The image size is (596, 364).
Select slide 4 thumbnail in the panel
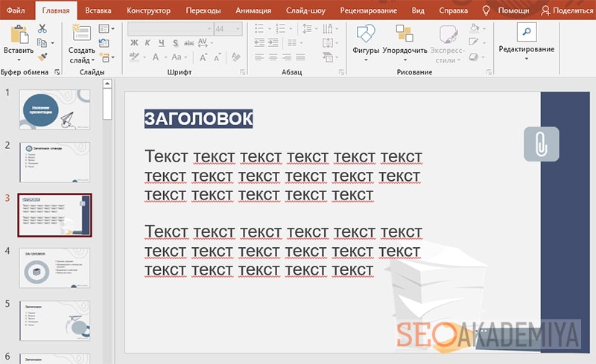pyautogui.click(x=54, y=268)
